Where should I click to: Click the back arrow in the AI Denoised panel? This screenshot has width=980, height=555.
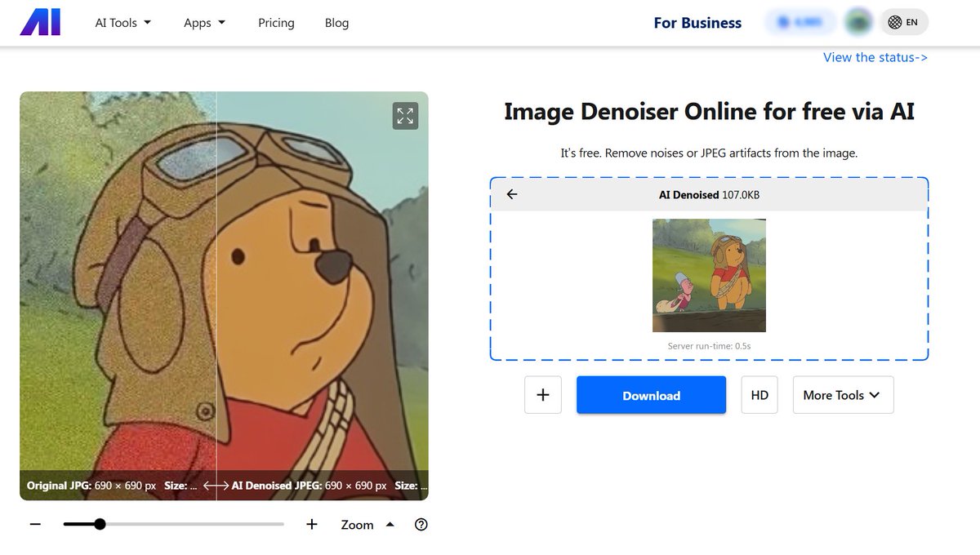(x=512, y=194)
